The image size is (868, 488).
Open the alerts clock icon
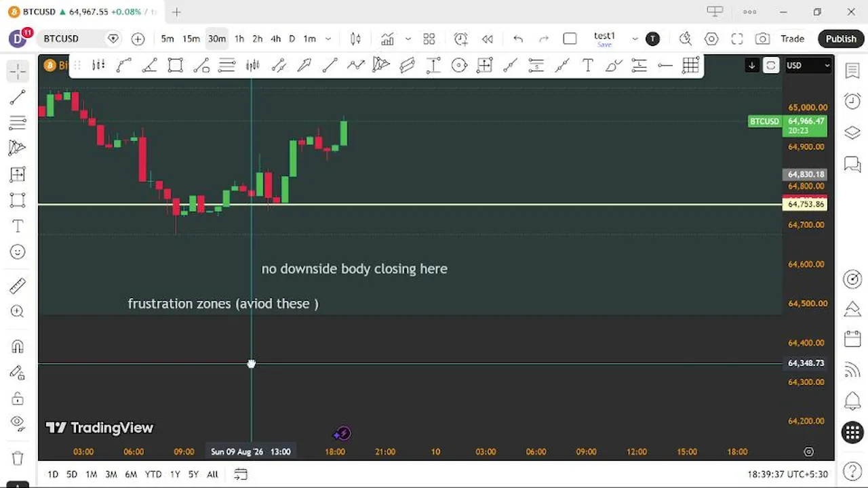coord(852,101)
